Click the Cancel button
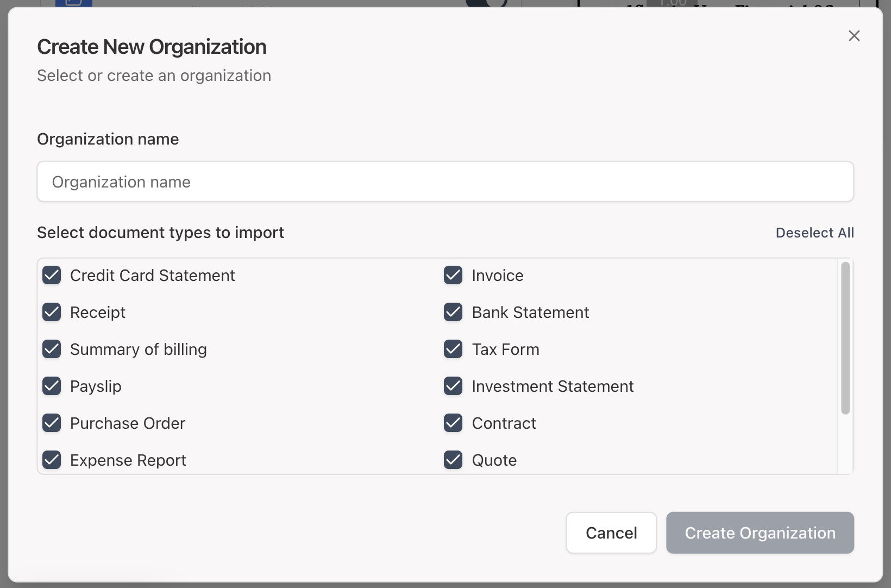 coord(611,533)
